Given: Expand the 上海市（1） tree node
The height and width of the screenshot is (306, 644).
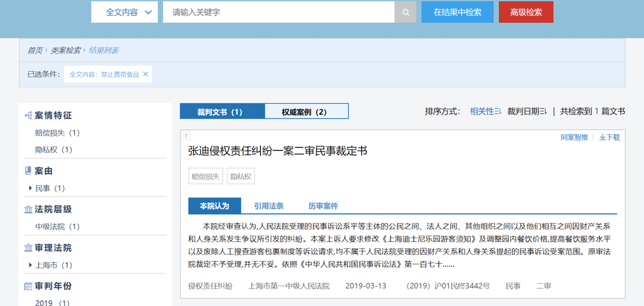Looking at the screenshot, I should 30,265.
